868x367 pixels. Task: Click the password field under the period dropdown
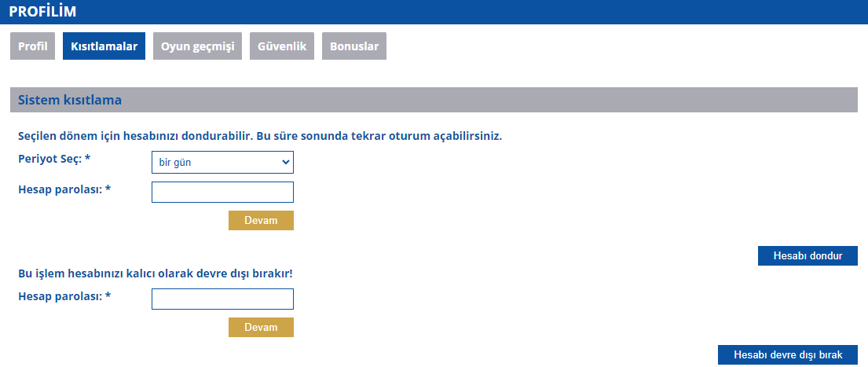pos(222,193)
